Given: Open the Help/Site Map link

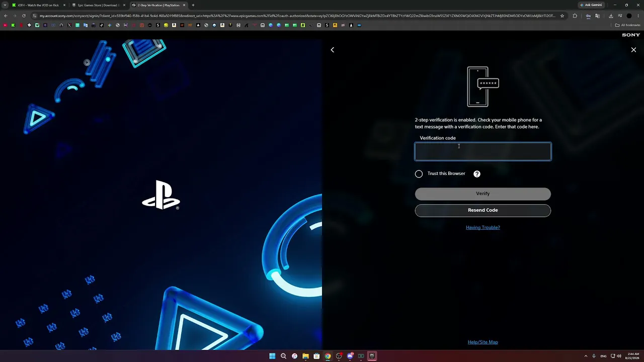Looking at the screenshot, I should click(483, 342).
